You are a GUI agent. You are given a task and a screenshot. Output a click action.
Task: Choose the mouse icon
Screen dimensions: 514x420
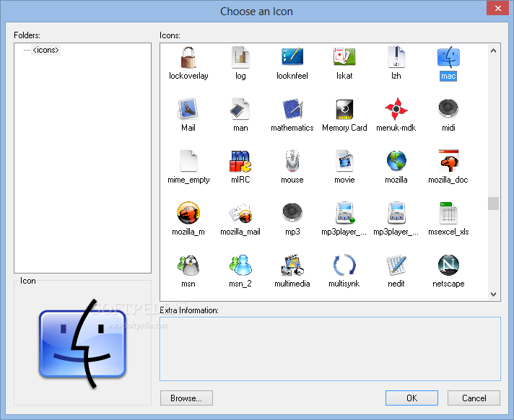(x=292, y=161)
